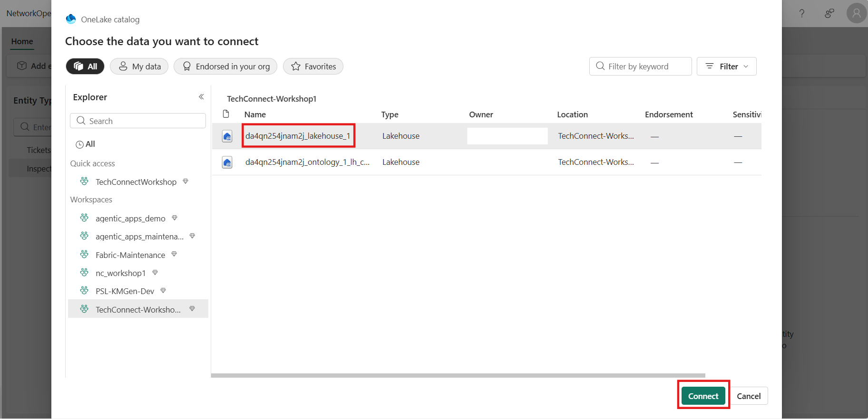
Task: Choose the nc_workshop1 workspace
Action: pyautogui.click(x=120, y=273)
